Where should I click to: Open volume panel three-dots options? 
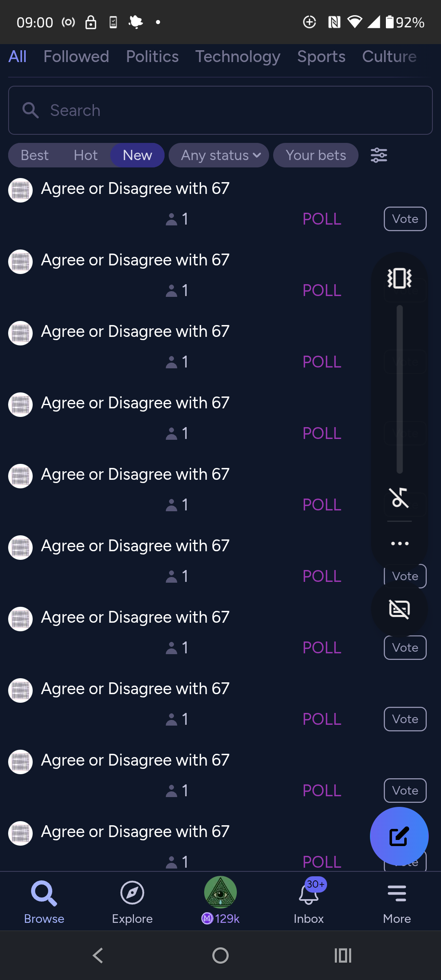pyautogui.click(x=399, y=543)
